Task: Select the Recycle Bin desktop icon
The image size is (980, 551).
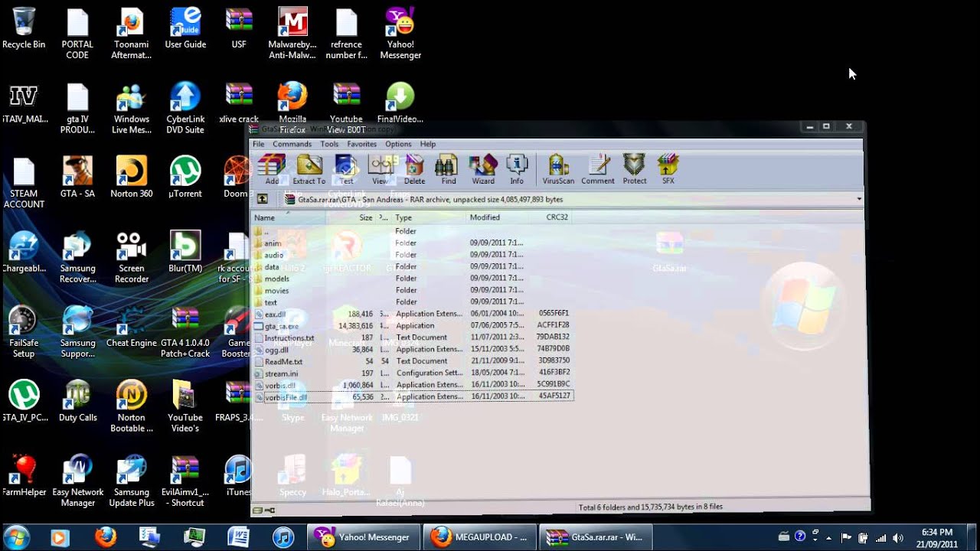Action: 24,29
